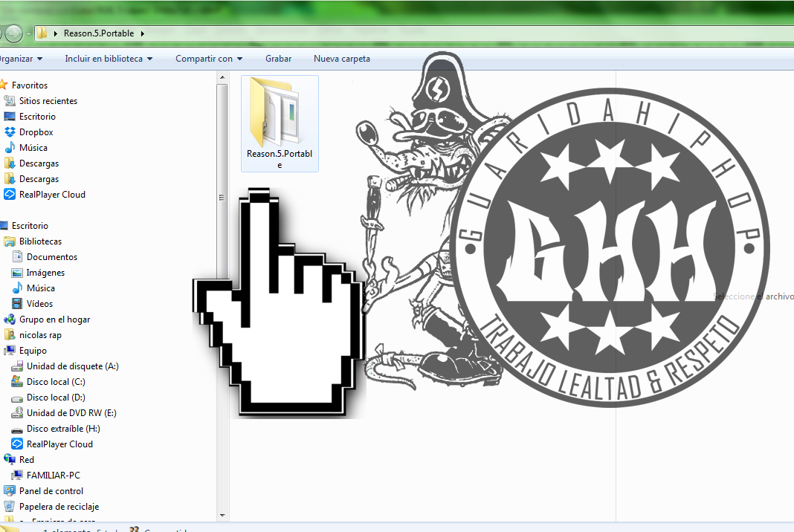794x532 pixels.
Task: Click the Escritorio icon under Favoritos
Action: (x=9, y=117)
